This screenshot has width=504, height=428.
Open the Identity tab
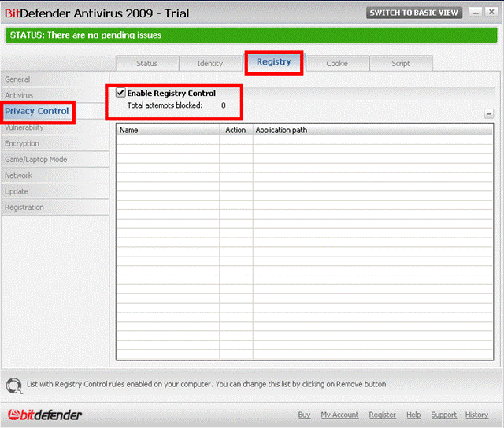pyautogui.click(x=210, y=64)
